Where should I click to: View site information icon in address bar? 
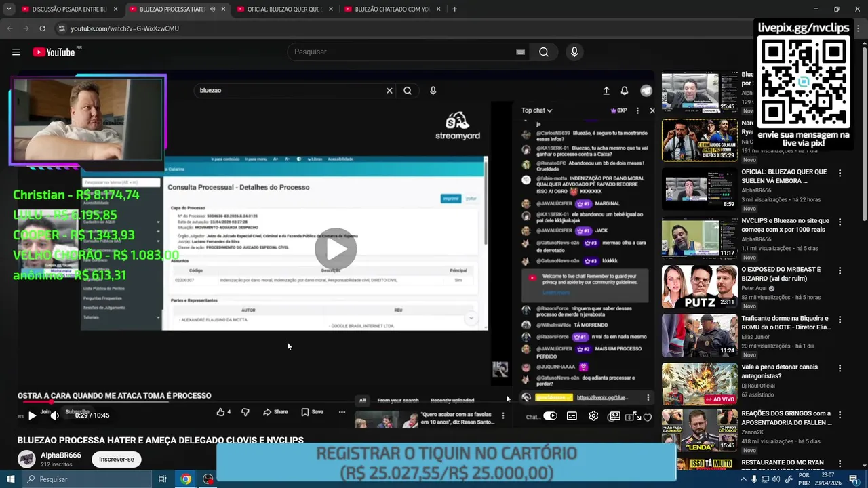(x=62, y=28)
